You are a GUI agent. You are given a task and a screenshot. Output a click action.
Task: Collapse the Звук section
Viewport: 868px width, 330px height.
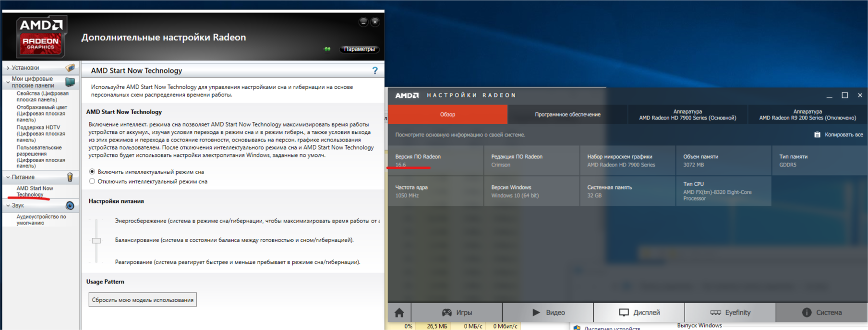pyautogui.click(x=8, y=205)
